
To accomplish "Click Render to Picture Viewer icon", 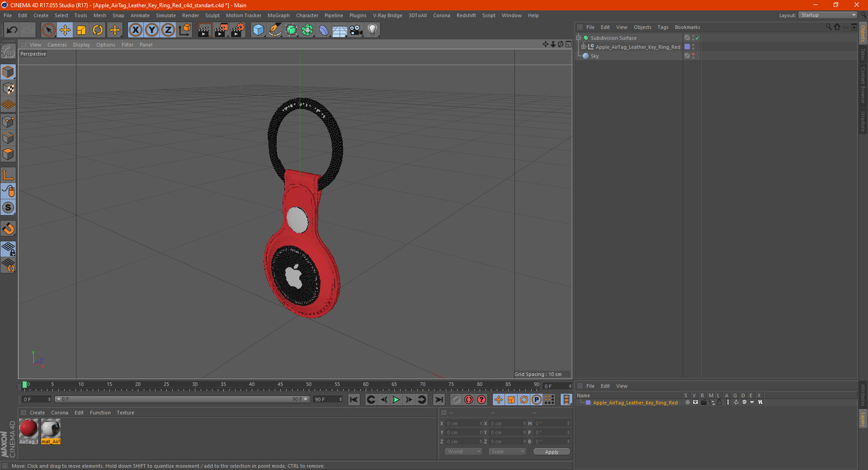I will [x=221, y=30].
